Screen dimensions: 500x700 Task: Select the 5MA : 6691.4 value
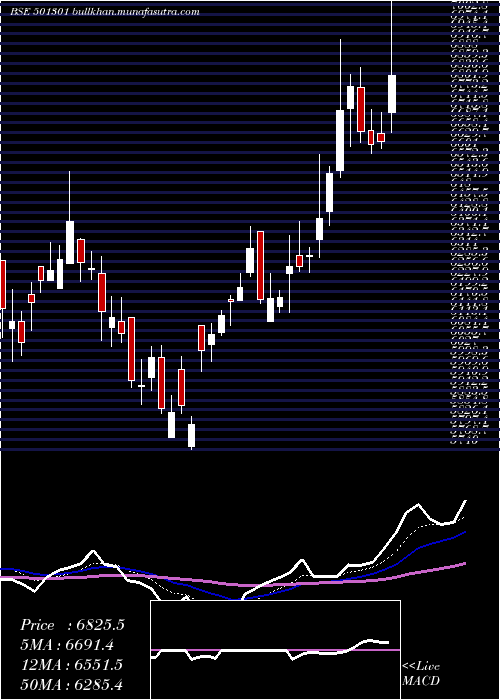click(x=67, y=645)
